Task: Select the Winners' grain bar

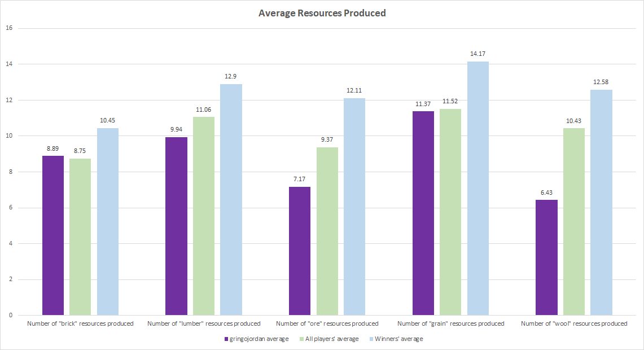Action: 478,188
